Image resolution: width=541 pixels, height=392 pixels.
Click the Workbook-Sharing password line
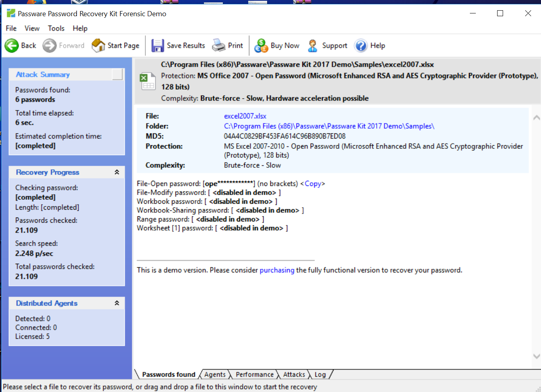coord(220,210)
